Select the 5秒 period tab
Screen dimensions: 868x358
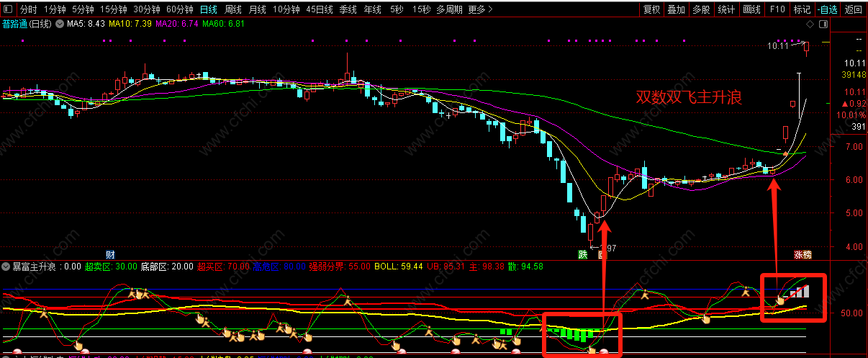pos(397,10)
